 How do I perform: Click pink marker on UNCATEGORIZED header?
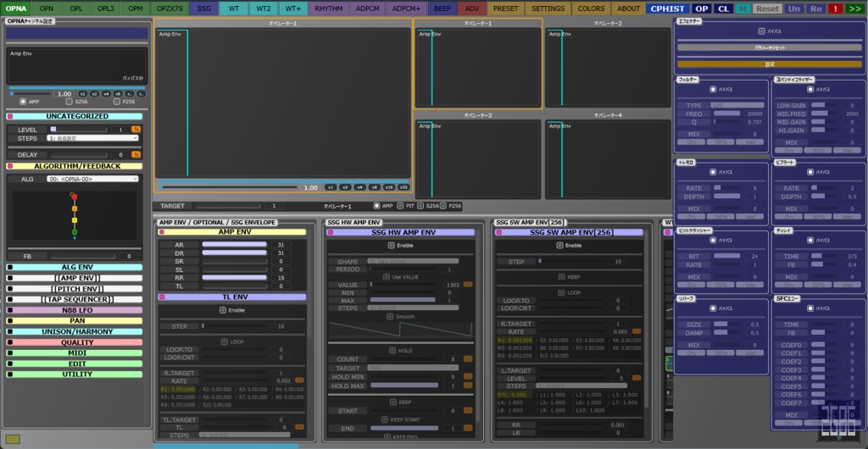pyautogui.click(x=10, y=116)
